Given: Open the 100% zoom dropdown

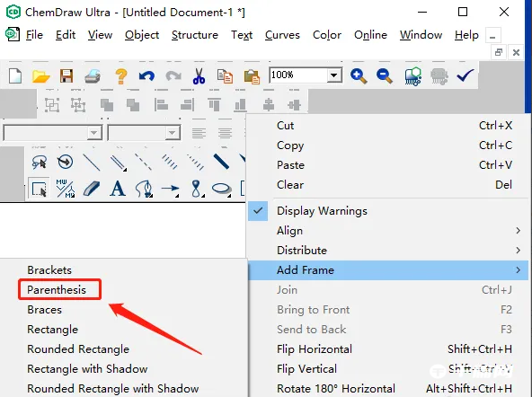Looking at the screenshot, I should pos(334,75).
